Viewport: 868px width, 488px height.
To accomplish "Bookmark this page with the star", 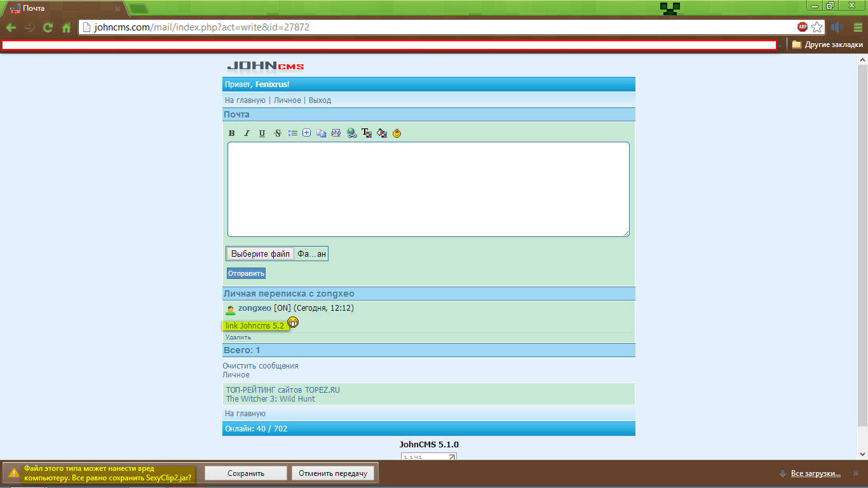I will (x=817, y=27).
